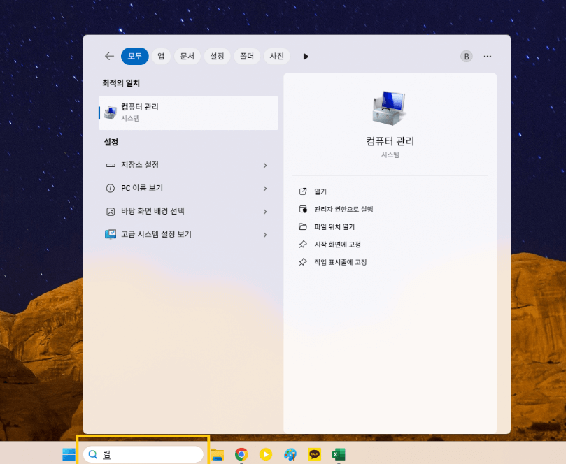The image size is (566, 466).
Task: Switch to the 폴더 filter tab
Action: point(247,56)
